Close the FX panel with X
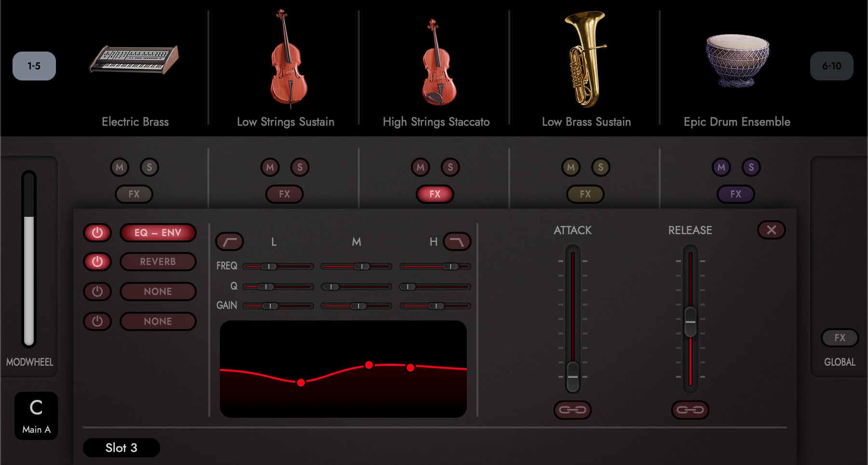Screen dimensions: 868x465 (772, 230)
